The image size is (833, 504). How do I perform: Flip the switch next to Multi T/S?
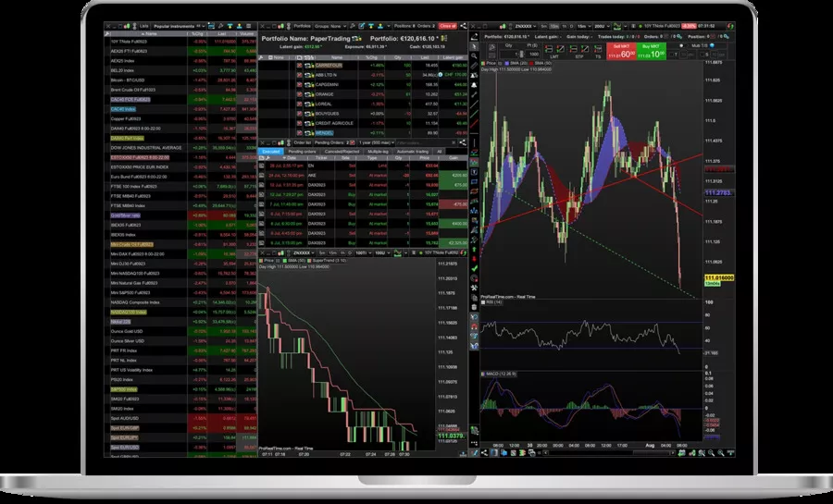[683, 45]
